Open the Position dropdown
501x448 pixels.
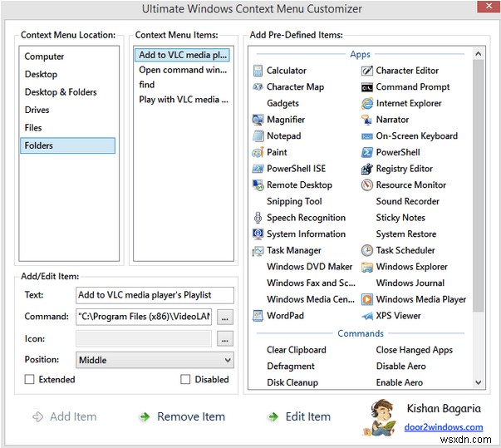click(x=155, y=360)
